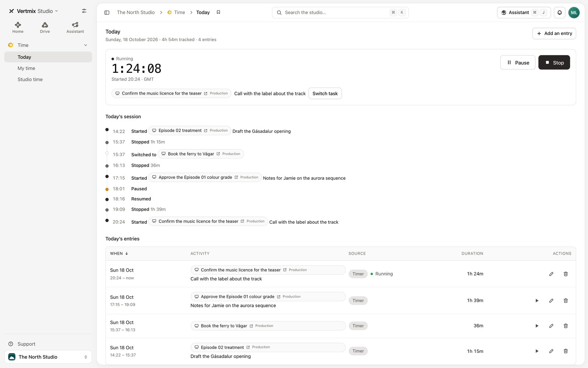The width and height of the screenshot is (588, 368).
Task: Edit the Episode 02 treatment entry
Action: 551,351
